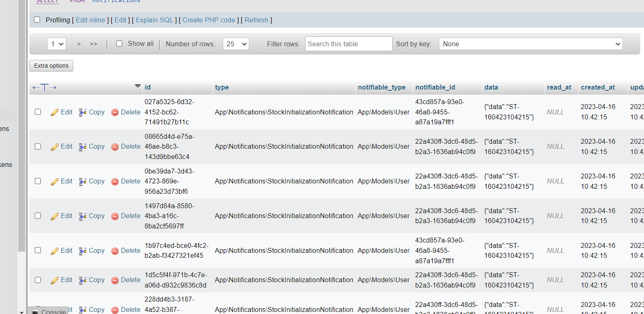Refresh the query results
The width and height of the screenshot is (644, 314).
256,20
